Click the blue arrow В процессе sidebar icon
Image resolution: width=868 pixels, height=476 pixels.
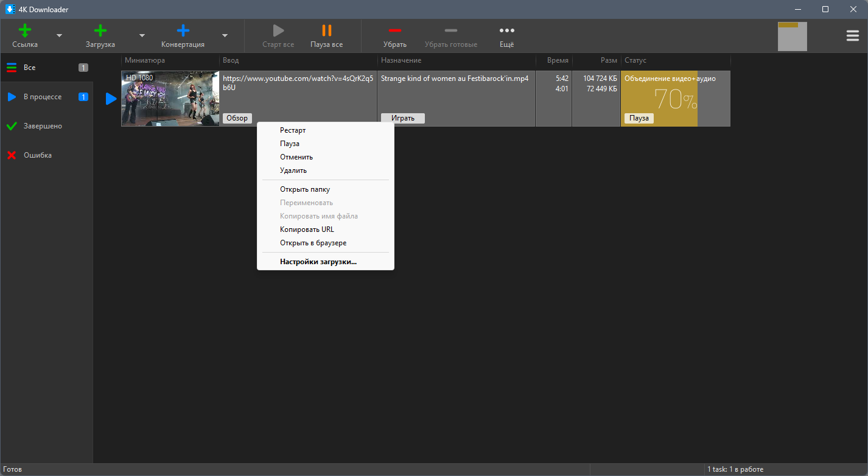click(12, 97)
